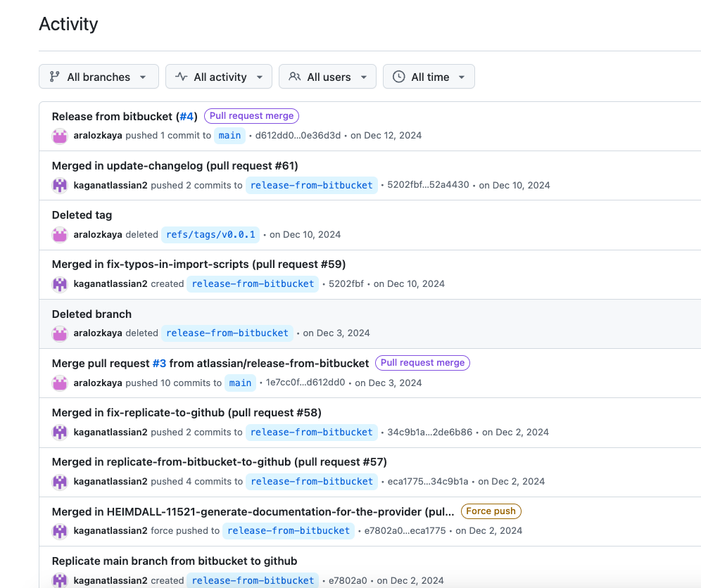Select the release-from-bitbucket chip on fix-replicate-to-github entry
The image size is (701, 588).
pos(312,432)
